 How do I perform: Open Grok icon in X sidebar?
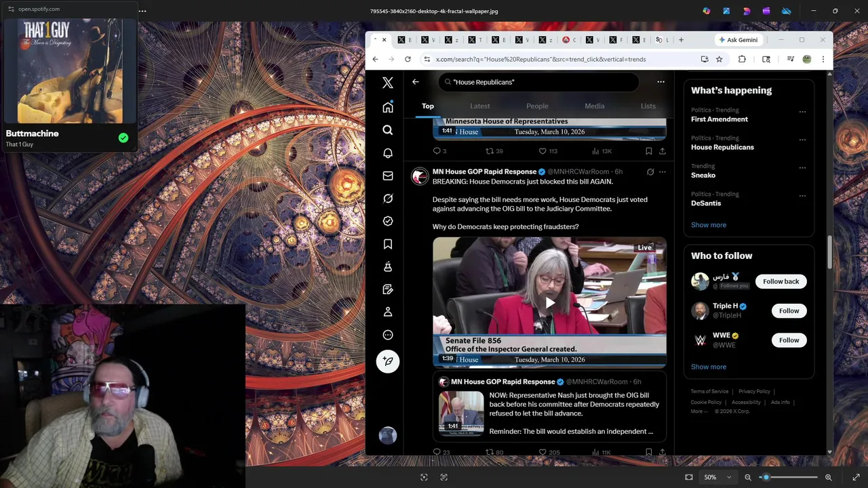tap(388, 199)
